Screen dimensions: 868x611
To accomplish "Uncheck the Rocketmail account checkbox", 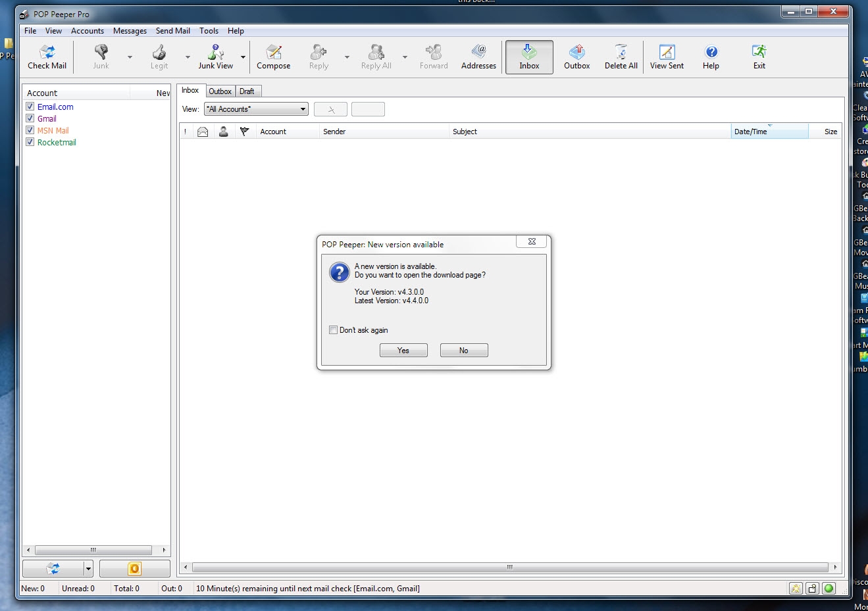I will [x=30, y=142].
